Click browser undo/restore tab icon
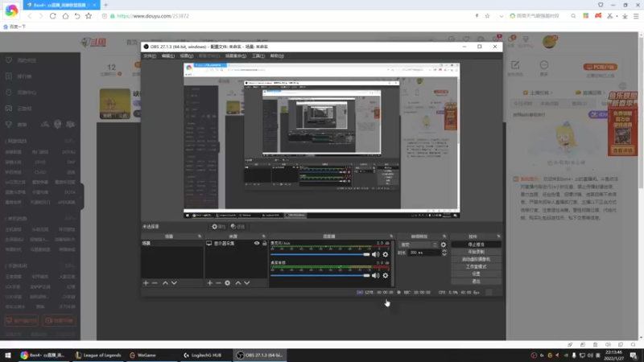Screen dimensions: 644x362 (77, 16)
